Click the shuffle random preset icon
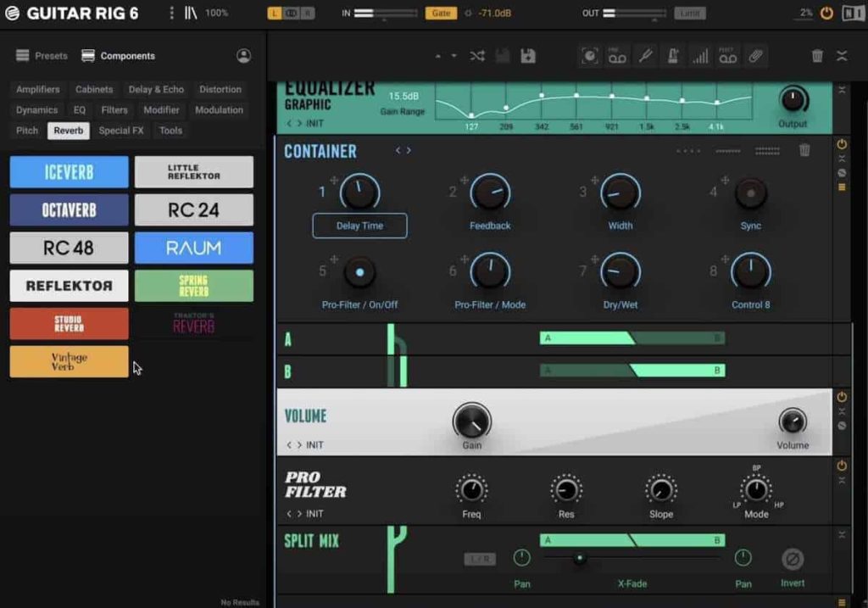The image size is (868, 608). click(476, 55)
